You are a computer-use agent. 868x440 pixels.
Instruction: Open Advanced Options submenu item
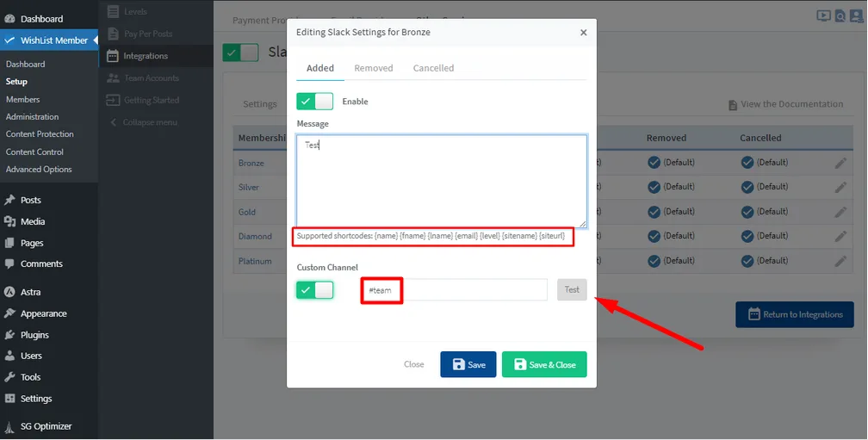coord(39,170)
